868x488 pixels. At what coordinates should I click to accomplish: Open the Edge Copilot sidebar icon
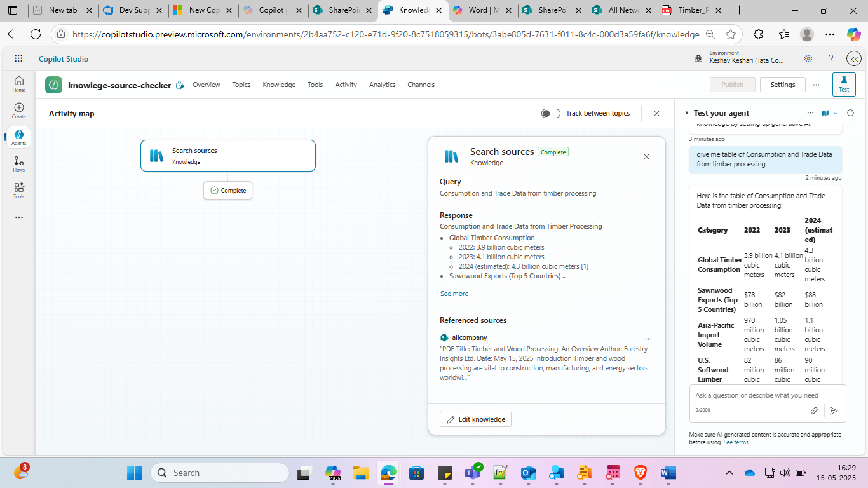[853, 34]
